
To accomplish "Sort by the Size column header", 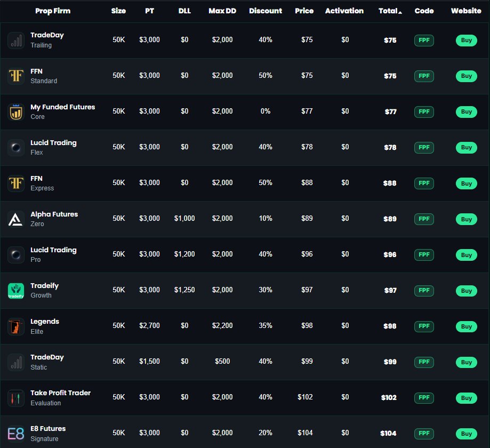I will point(118,11).
